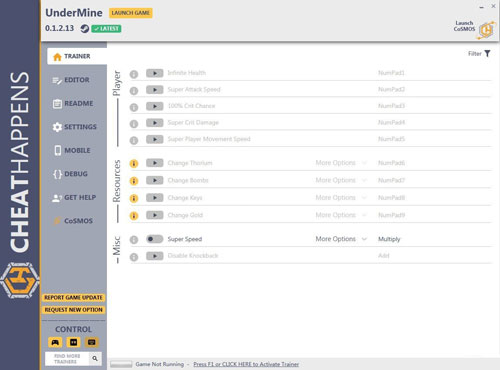This screenshot has height=370, width=500.
Task: Select the VR headset control icon
Action: coord(73,342)
